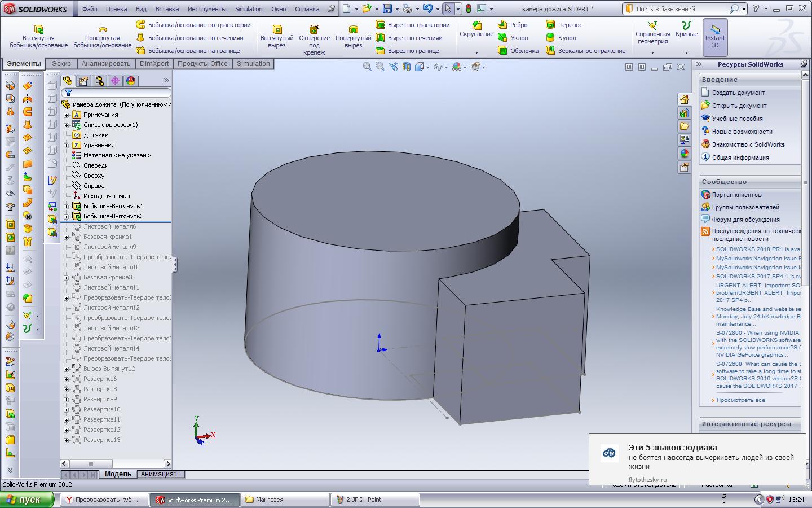The image size is (812, 508).
Task: Open the Мангазея folder taskbar item
Action: [x=285, y=500]
